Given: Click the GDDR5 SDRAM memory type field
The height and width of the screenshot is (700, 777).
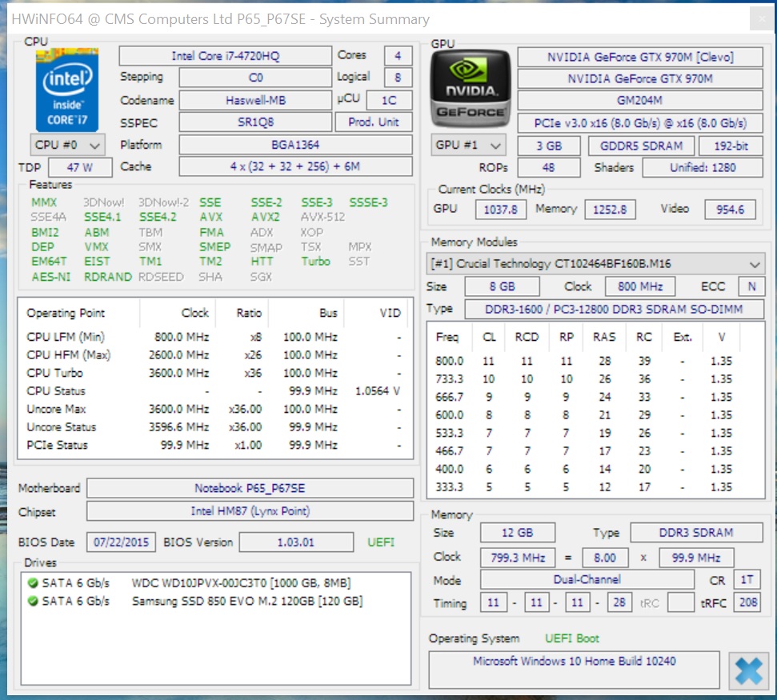Looking at the screenshot, I should (x=641, y=146).
